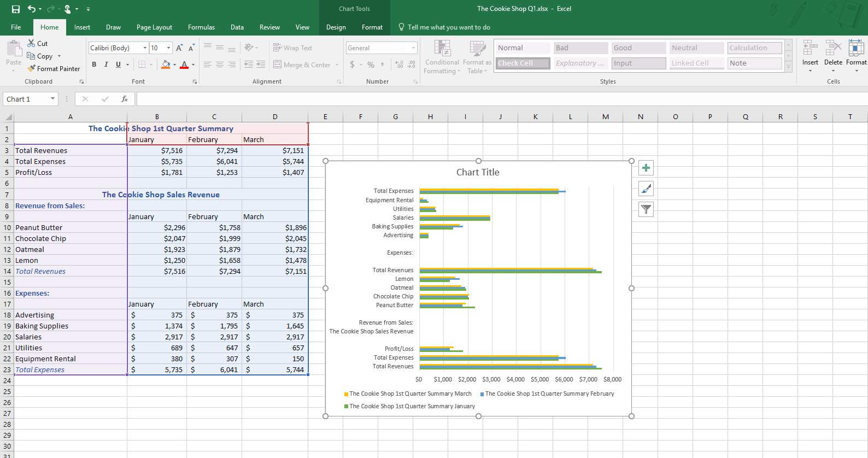The image size is (868, 458).
Task: Click the Font Color red swatch button
Action: pyautogui.click(x=184, y=64)
